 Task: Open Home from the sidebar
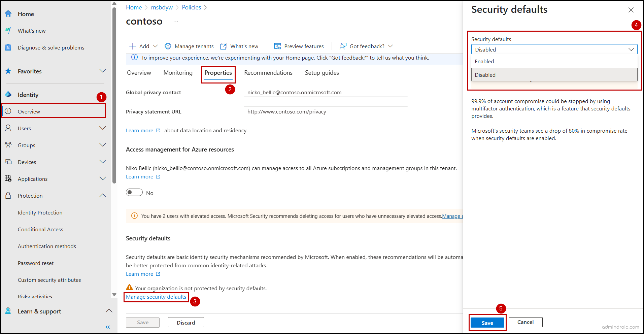coord(26,14)
